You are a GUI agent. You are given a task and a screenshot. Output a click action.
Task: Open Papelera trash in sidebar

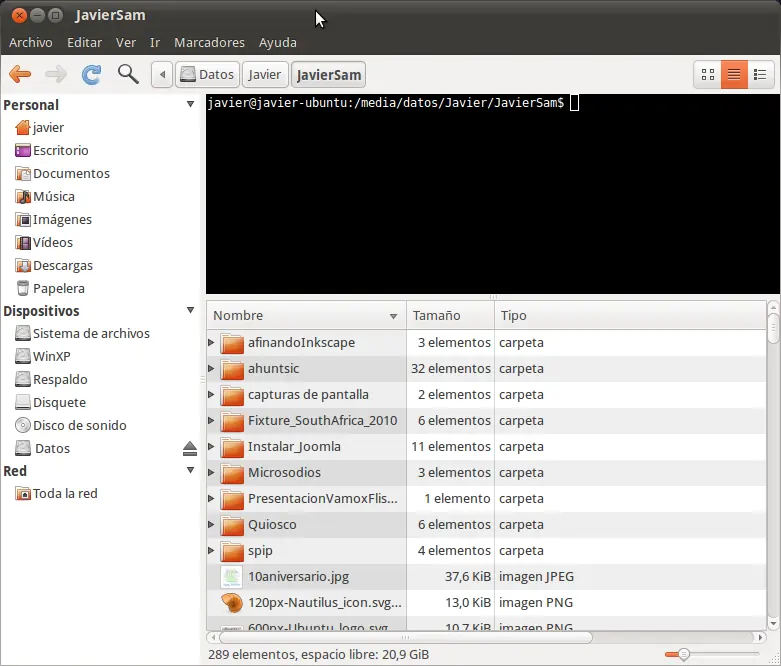(58, 288)
